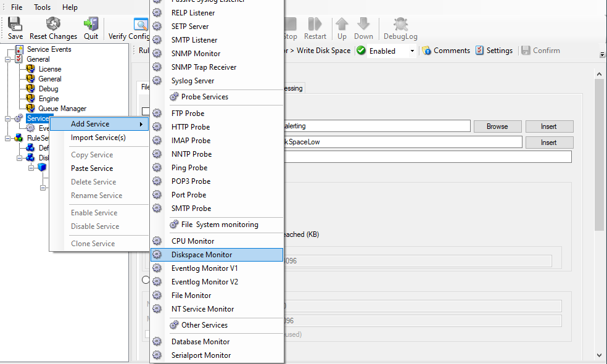This screenshot has height=364, width=607.
Task: Select the Queue Manager tree item
Action: (x=62, y=109)
